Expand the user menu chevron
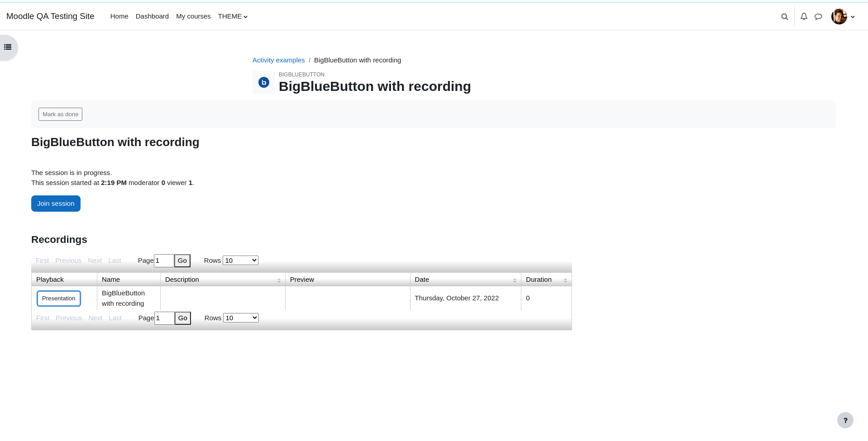868x441 pixels. click(853, 17)
